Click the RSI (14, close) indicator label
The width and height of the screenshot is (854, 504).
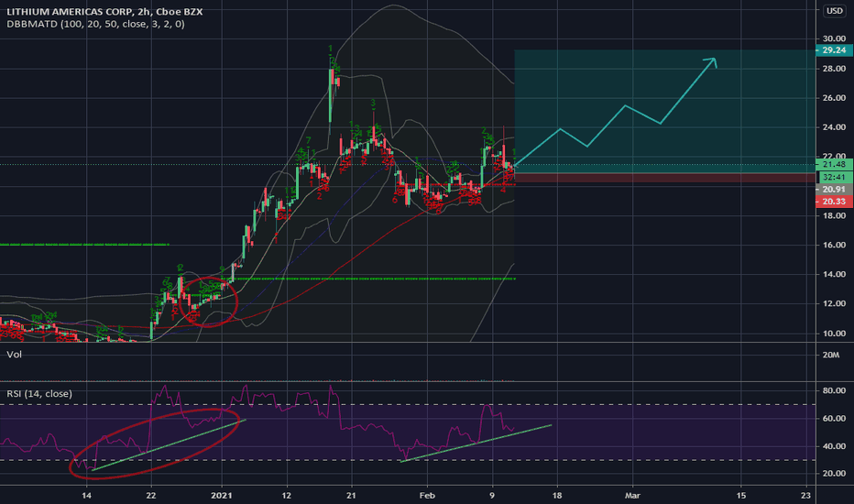tap(39, 393)
